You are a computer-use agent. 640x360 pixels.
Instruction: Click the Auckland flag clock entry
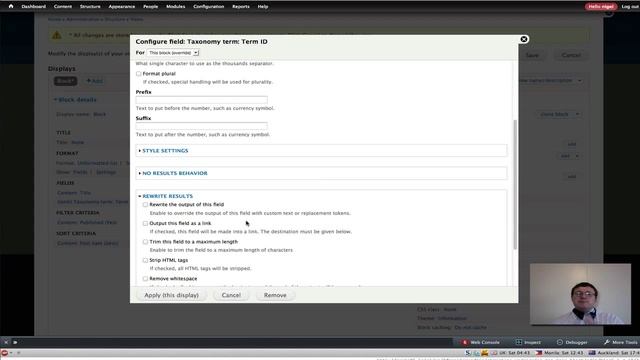click(x=614, y=353)
